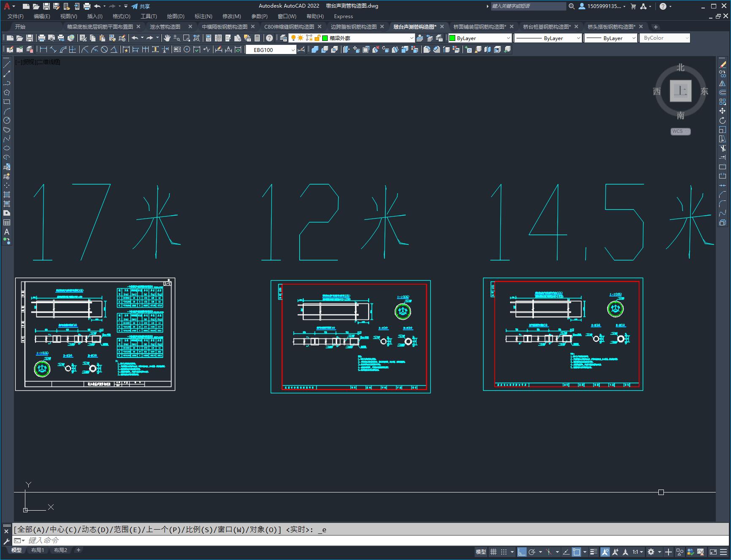This screenshot has height=560, width=731.
Task: Switch to the 泄水管构造图 drawing tab
Action: [165, 27]
